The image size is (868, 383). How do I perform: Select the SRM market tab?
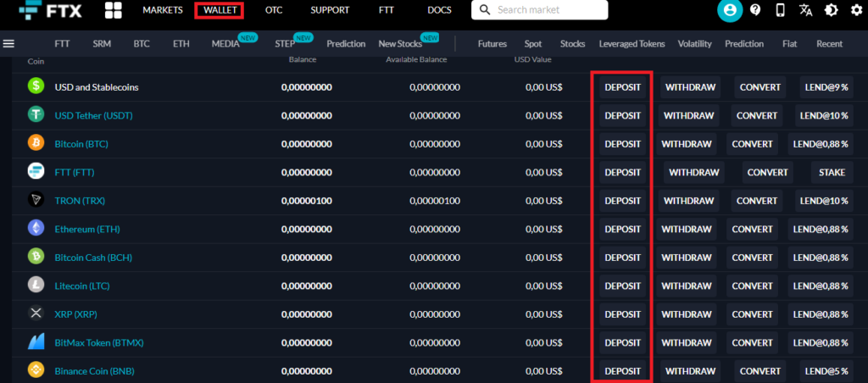point(102,44)
